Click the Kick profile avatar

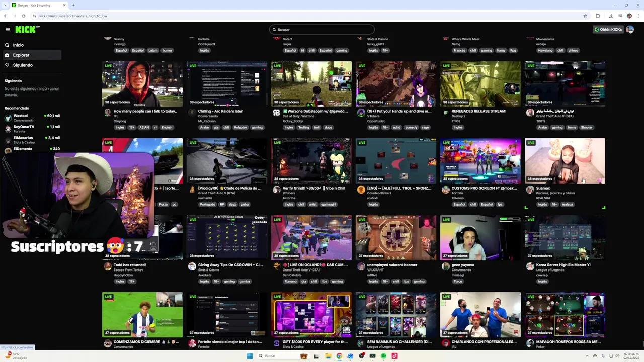pyautogui.click(x=629, y=30)
